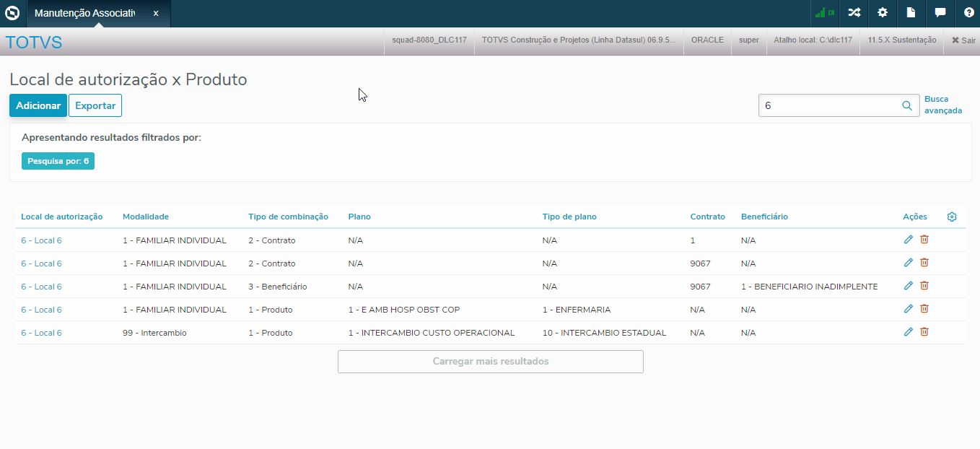The image size is (980, 449).
Task: Click the search magnifier icon
Action: click(x=907, y=105)
